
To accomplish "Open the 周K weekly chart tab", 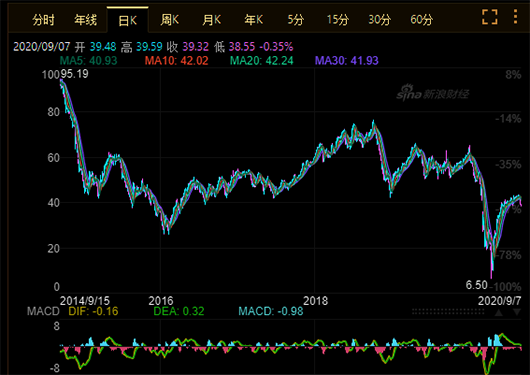I will click(169, 20).
